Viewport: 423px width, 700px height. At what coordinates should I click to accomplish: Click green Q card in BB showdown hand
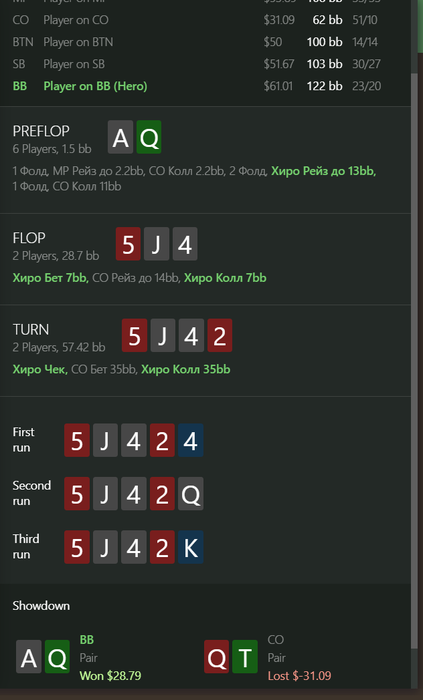(57, 657)
